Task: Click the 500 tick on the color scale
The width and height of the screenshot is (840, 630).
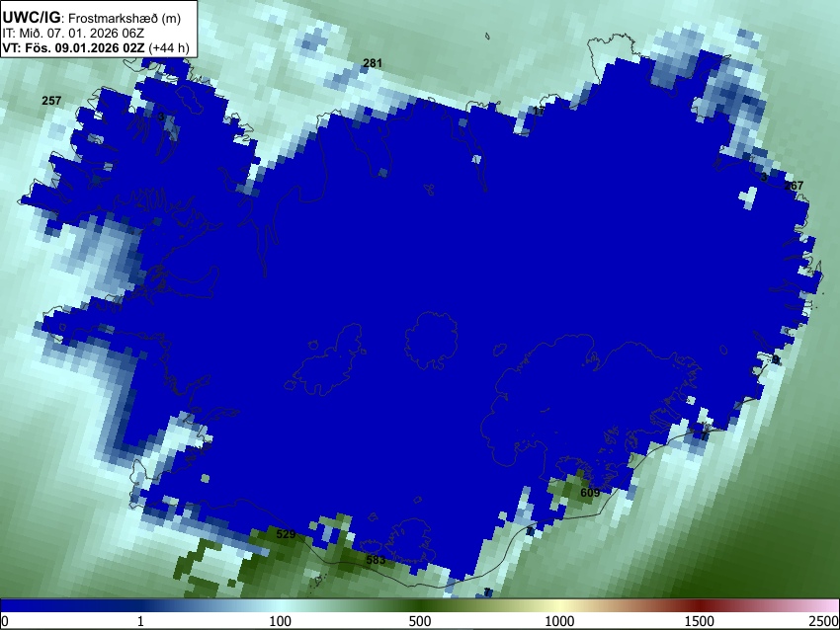Action: [420, 621]
